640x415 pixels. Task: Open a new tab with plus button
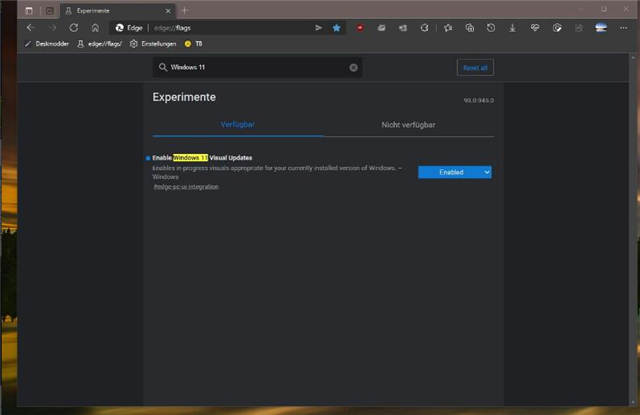[185, 10]
